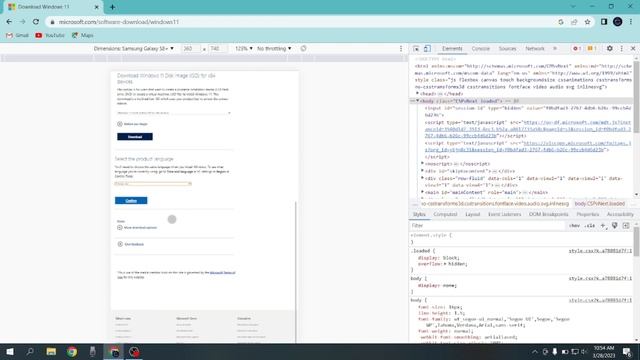Click the blue Confirm button
640x360 pixels.
[131, 200]
